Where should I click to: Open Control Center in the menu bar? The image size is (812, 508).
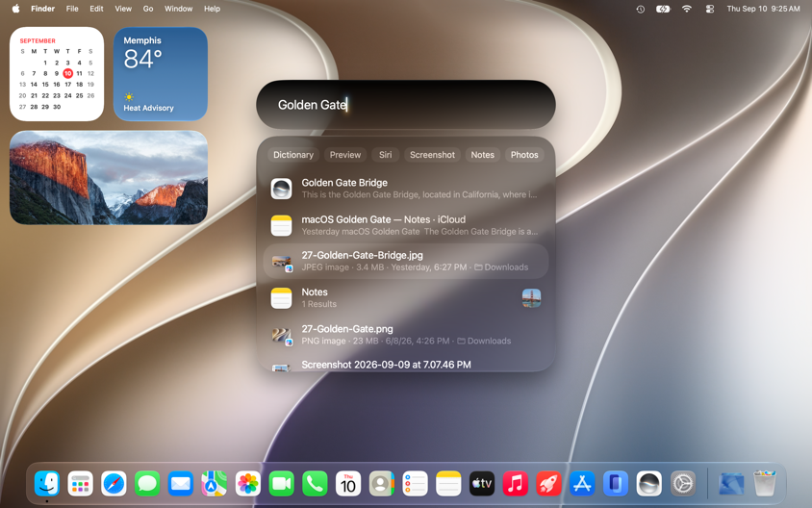709,9
